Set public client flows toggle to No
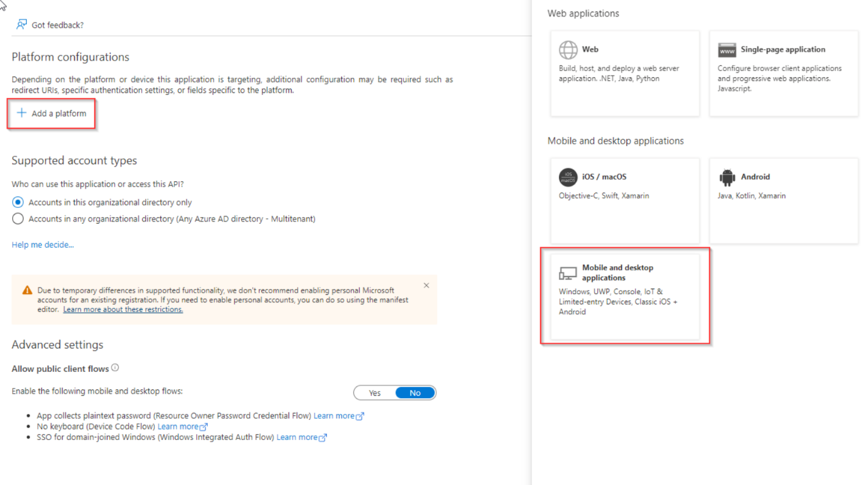This screenshot has height=485, width=868. [415, 393]
